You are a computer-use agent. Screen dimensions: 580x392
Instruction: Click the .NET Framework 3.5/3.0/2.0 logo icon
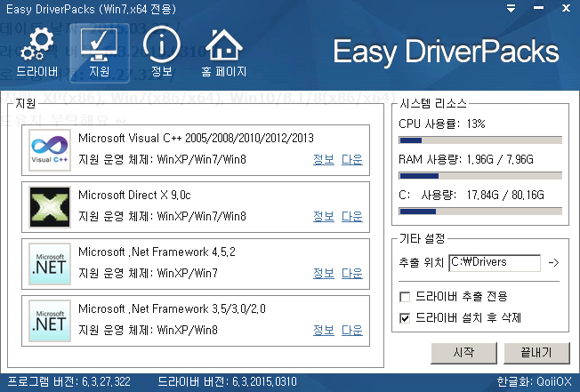(50, 321)
